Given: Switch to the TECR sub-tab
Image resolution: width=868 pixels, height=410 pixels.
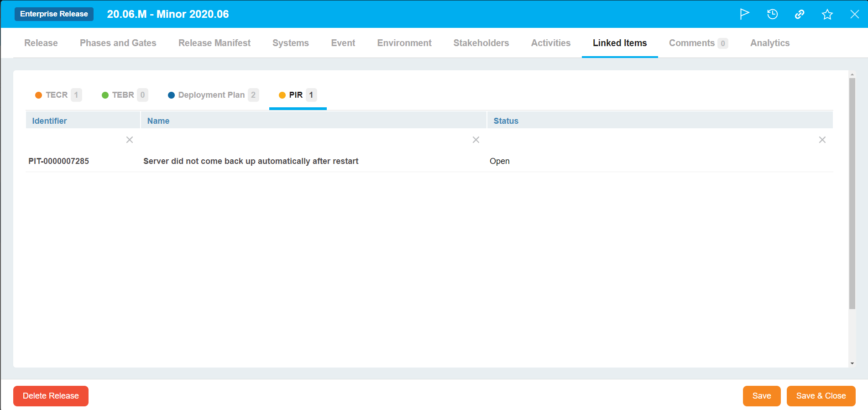Looking at the screenshot, I should [58, 95].
